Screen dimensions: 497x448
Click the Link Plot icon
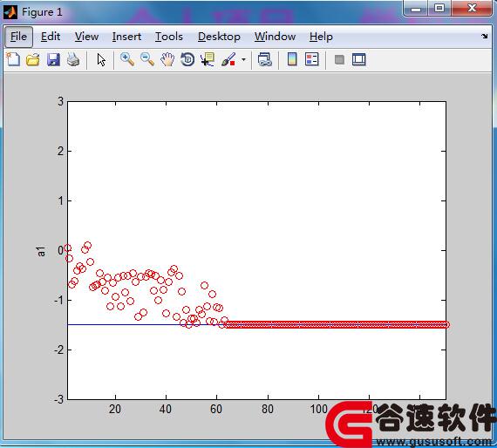coord(265,59)
